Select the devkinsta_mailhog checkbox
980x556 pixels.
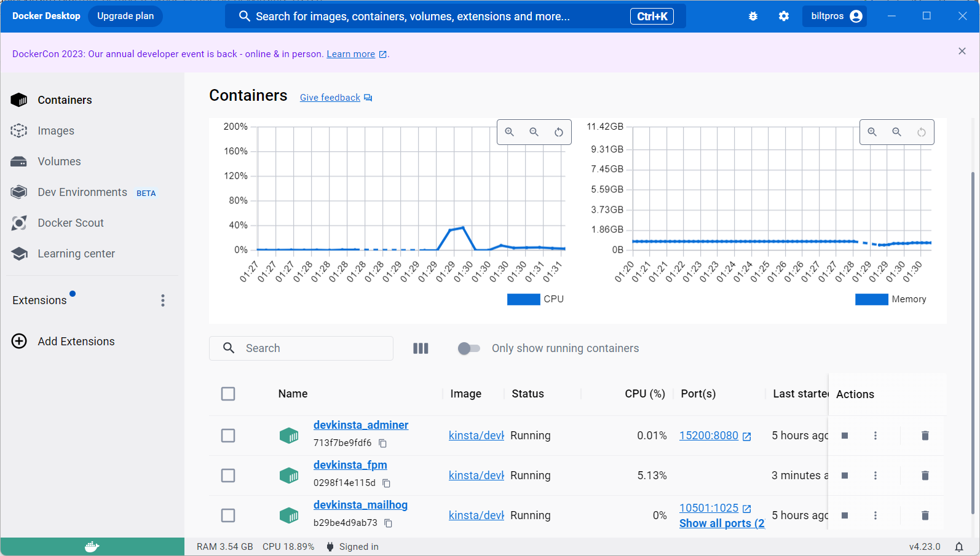tap(228, 515)
